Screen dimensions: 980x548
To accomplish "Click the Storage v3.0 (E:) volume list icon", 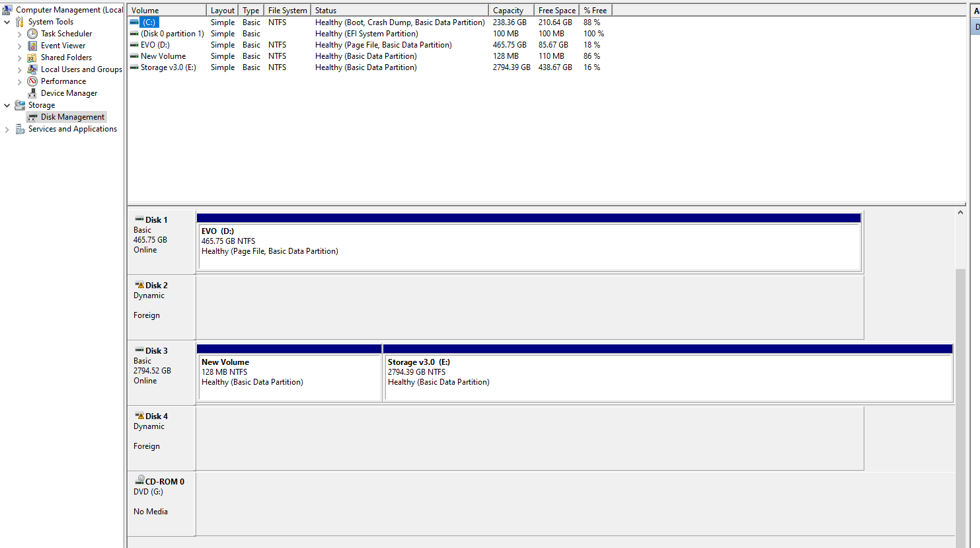I will pos(134,67).
